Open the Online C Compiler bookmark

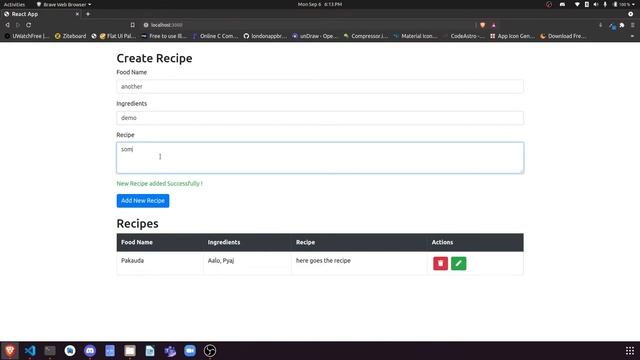pyautogui.click(x=215, y=36)
